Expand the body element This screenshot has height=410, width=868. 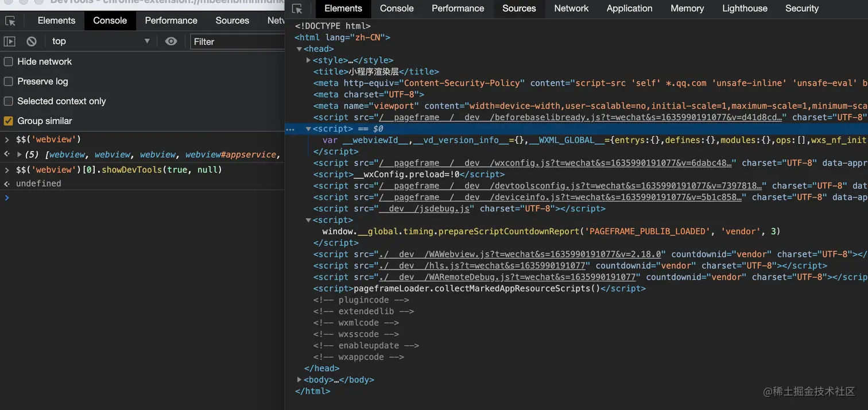pyautogui.click(x=299, y=380)
